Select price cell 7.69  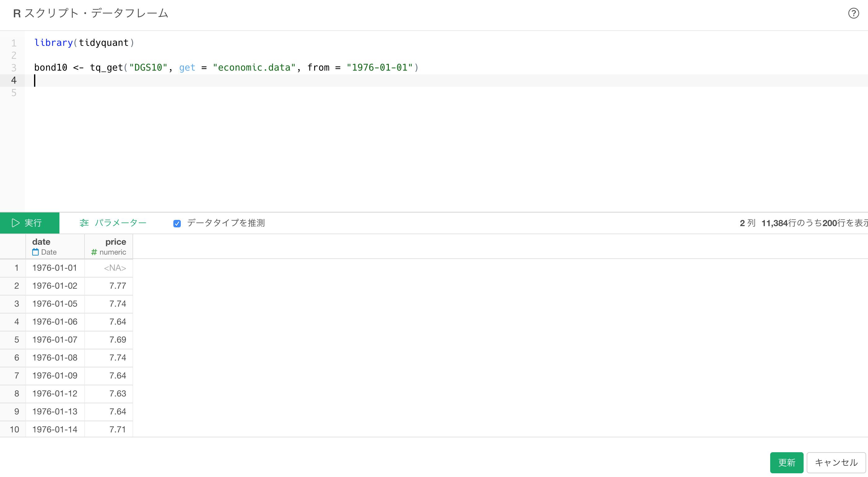108,339
